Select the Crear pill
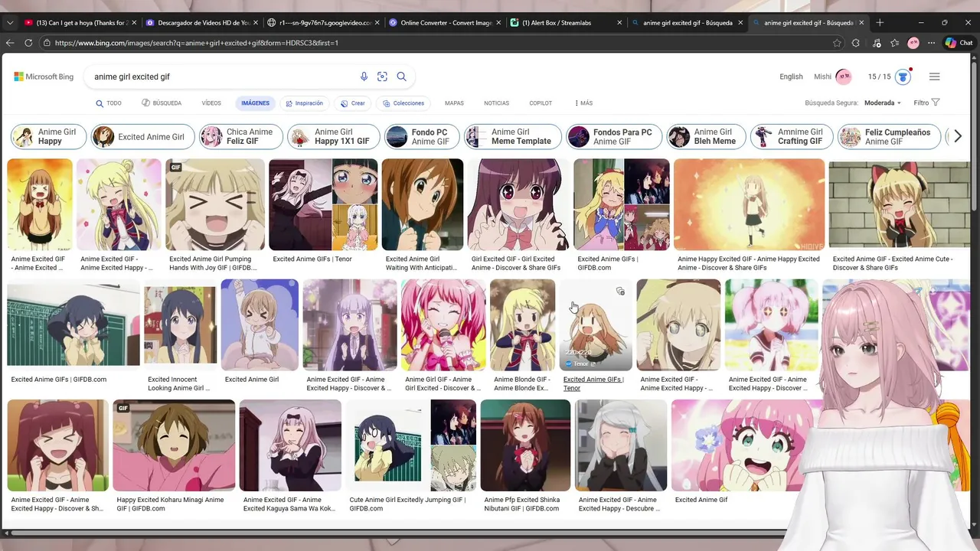The width and height of the screenshot is (980, 551). point(353,103)
